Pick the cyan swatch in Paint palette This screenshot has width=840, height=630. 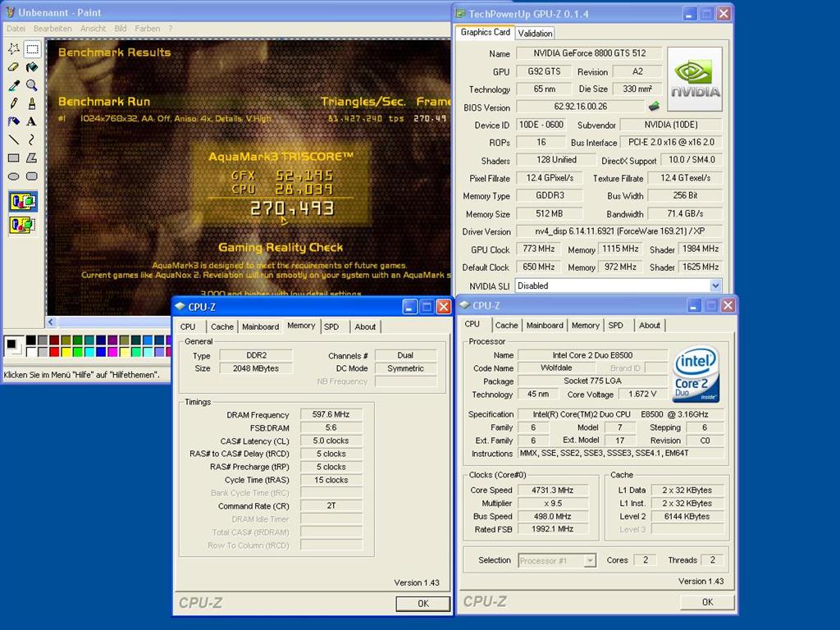coord(89,351)
